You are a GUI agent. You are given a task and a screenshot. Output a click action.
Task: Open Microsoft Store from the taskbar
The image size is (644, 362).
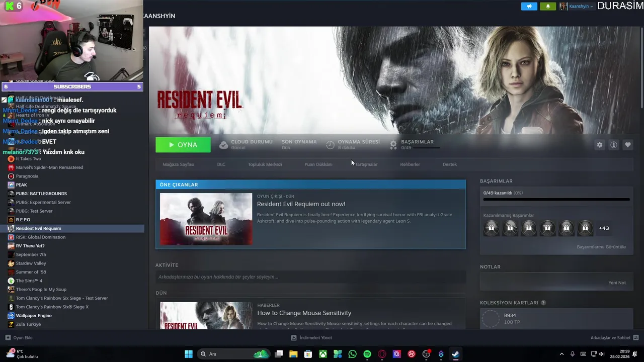[308, 354]
